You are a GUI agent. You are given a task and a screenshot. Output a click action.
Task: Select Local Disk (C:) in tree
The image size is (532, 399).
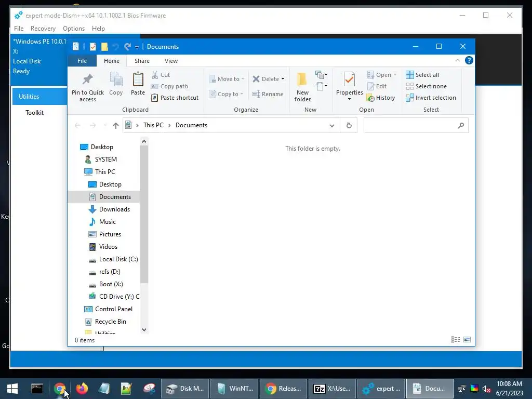(x=113, y=259)
